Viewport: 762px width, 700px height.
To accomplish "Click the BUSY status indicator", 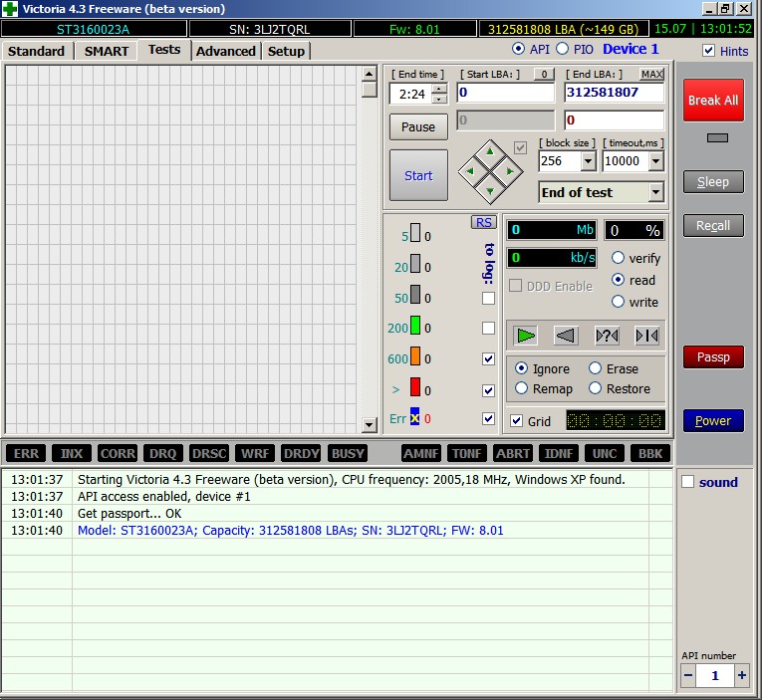I will click(348, 454).
